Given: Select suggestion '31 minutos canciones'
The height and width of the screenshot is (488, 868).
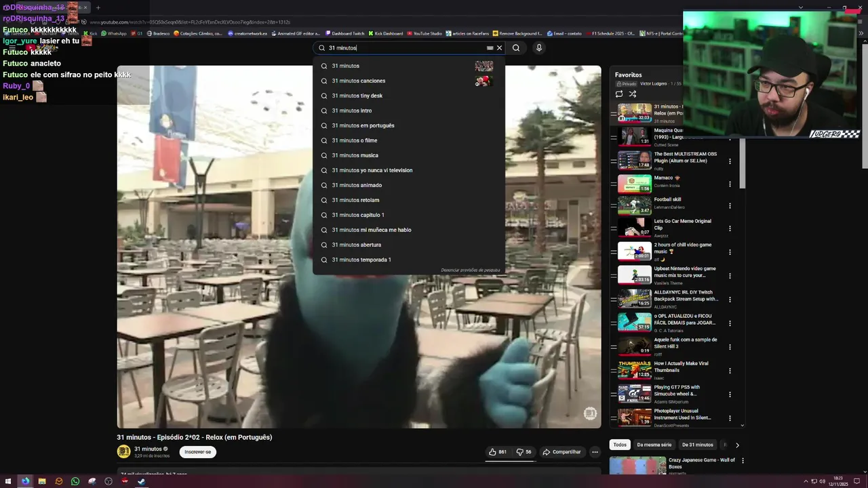Looking at the screenshot, I should [x=408, y=81].
